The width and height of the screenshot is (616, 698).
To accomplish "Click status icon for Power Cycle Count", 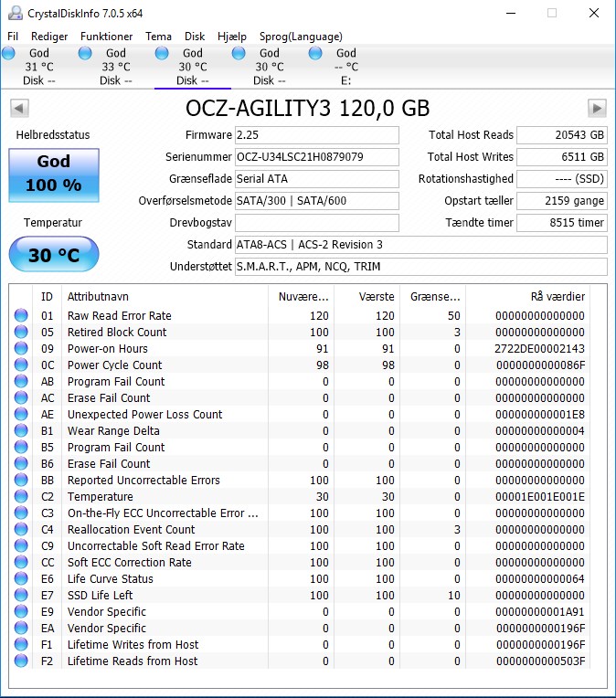I will tap(21, 365).
